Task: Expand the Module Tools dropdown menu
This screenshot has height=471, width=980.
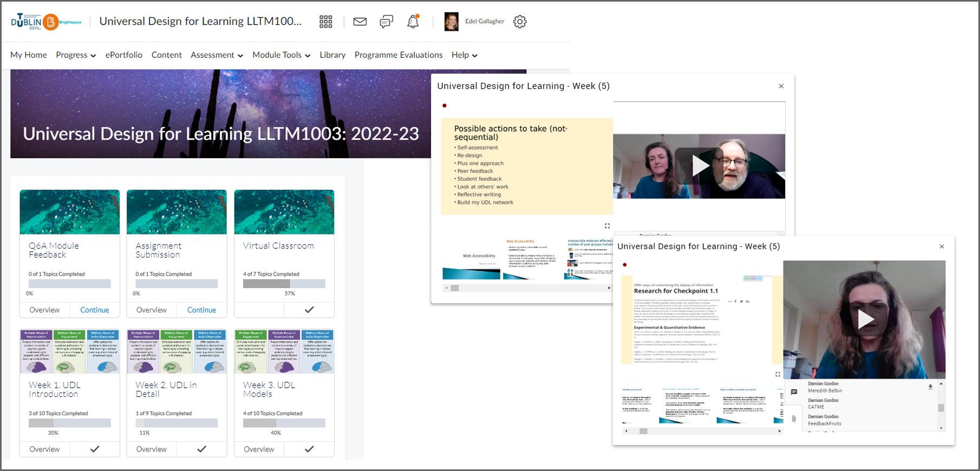Action: (x=281, y=55)
